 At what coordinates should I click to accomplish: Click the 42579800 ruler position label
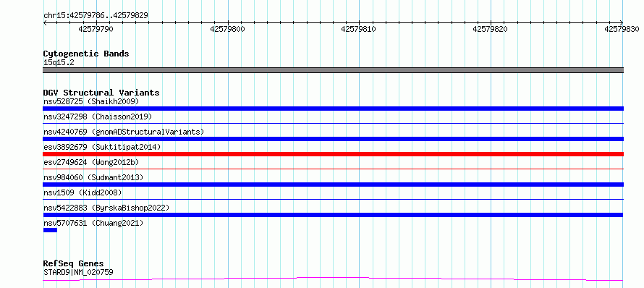(x=227, y=29)
